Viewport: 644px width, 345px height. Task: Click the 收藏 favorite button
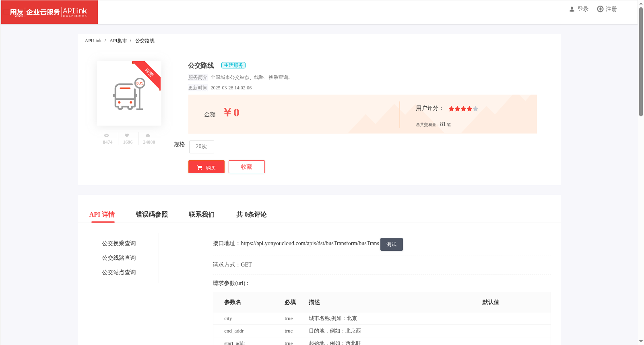click(247, 167)
